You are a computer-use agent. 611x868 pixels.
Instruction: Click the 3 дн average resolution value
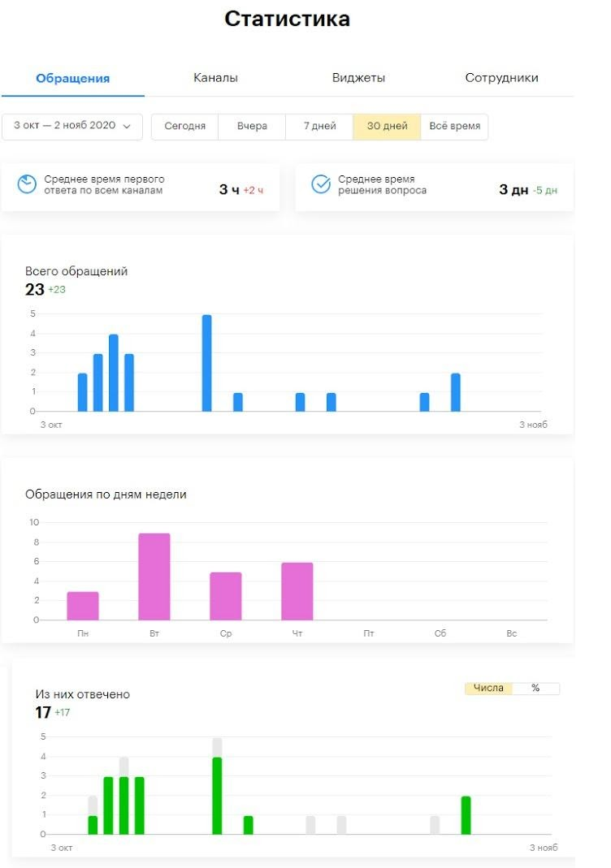point(513,190)
